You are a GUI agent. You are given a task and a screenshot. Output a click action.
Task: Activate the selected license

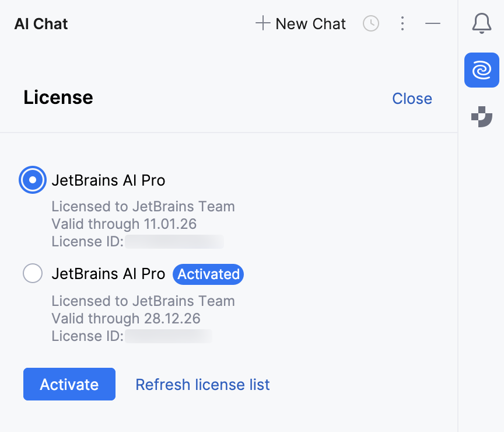(x=69, y=384)
